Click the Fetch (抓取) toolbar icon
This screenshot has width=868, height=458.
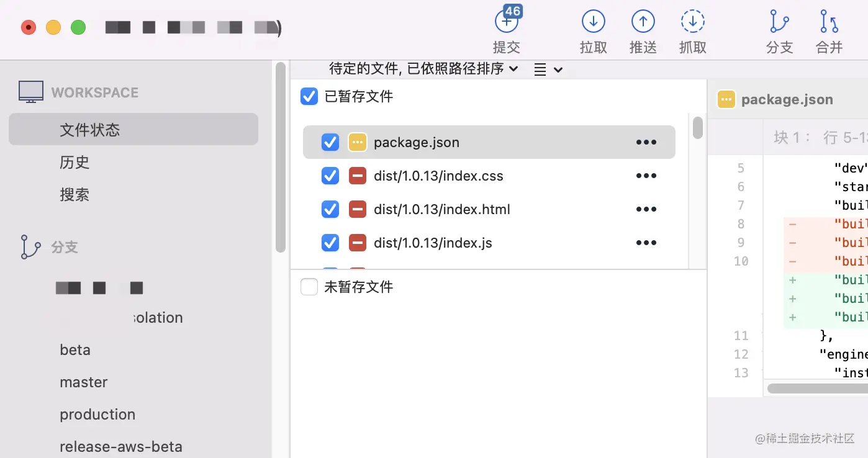tap(693, 22)
